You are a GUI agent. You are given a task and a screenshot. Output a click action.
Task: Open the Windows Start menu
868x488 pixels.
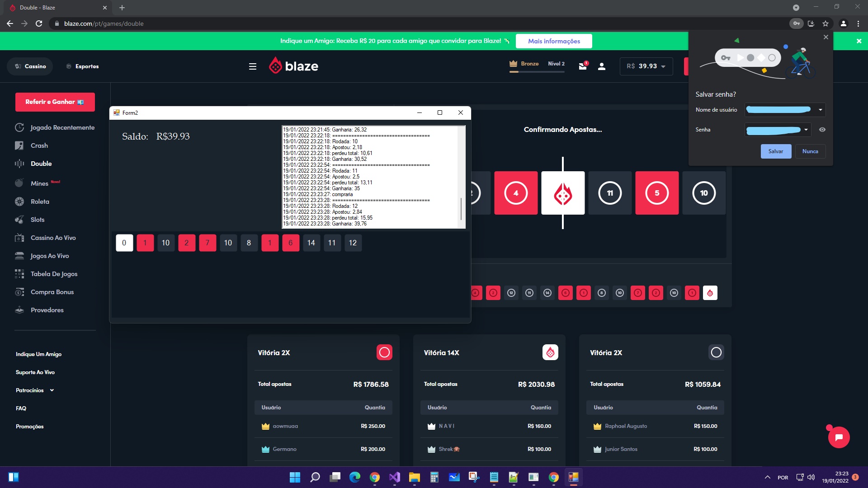(x=295, y=477)
